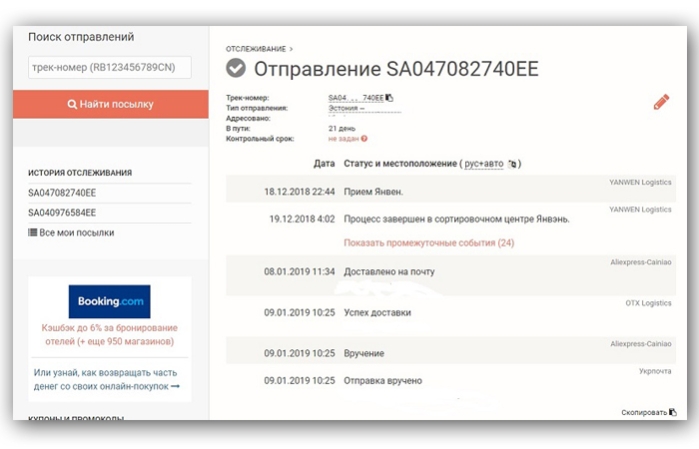This screenshot has width=699, height=449.
Task: Click the ИСТОРИЯ ОТСЛЕЖИВАНИЯ heading
Action: [80, 173]
